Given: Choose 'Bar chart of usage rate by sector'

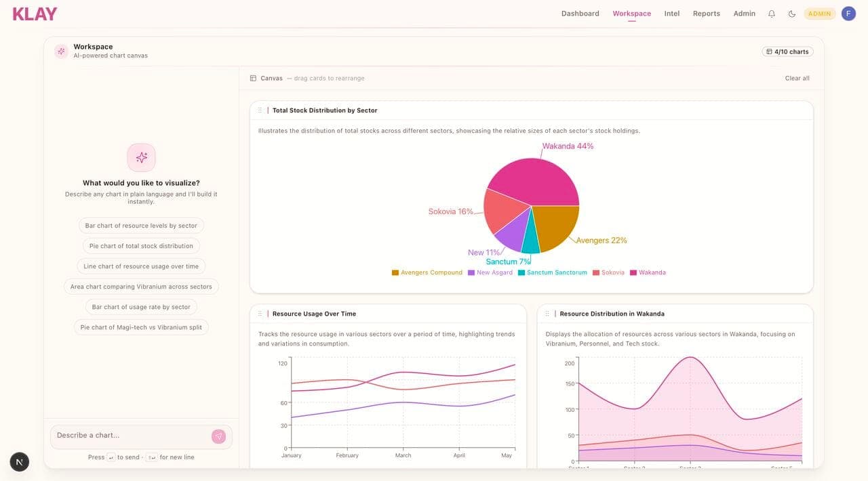Looking at the screenshot, I should click(141, 307).
